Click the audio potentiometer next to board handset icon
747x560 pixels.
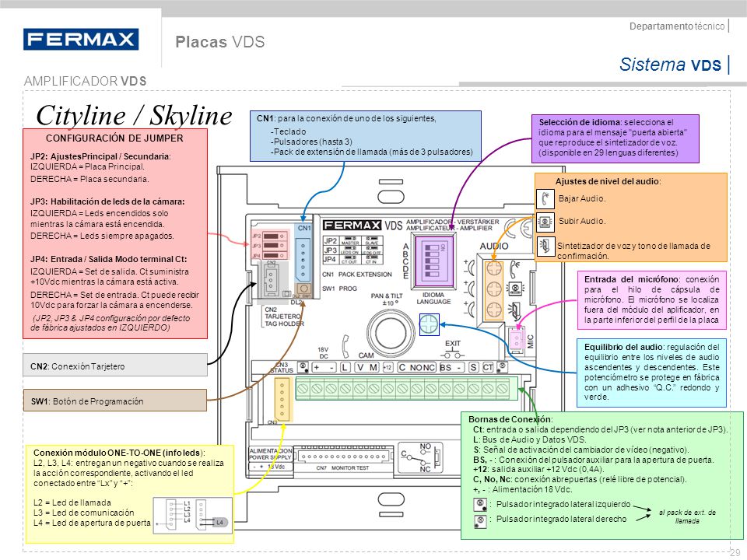[494, 268]
